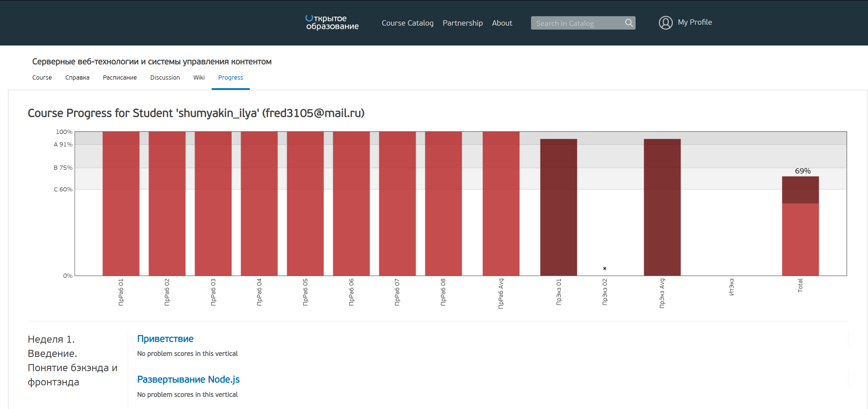This screenshot has width=868, height=409.
Task: Select the Progress tab
Action: tap(230, 78)
